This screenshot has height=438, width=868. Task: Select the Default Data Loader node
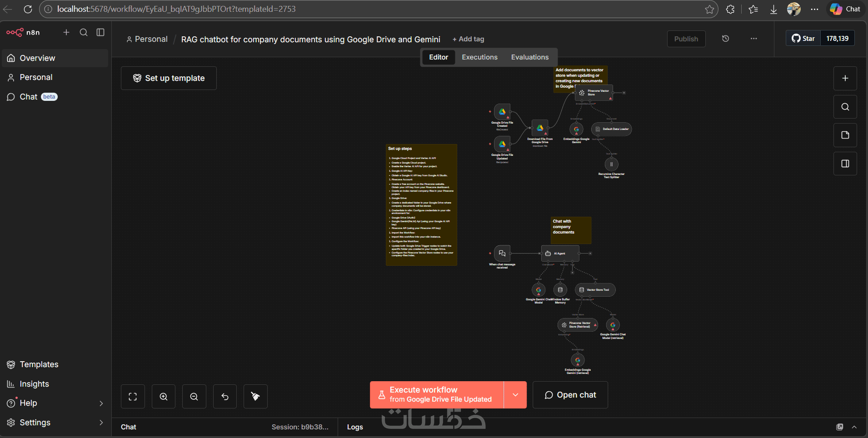[x=611, y=129]
